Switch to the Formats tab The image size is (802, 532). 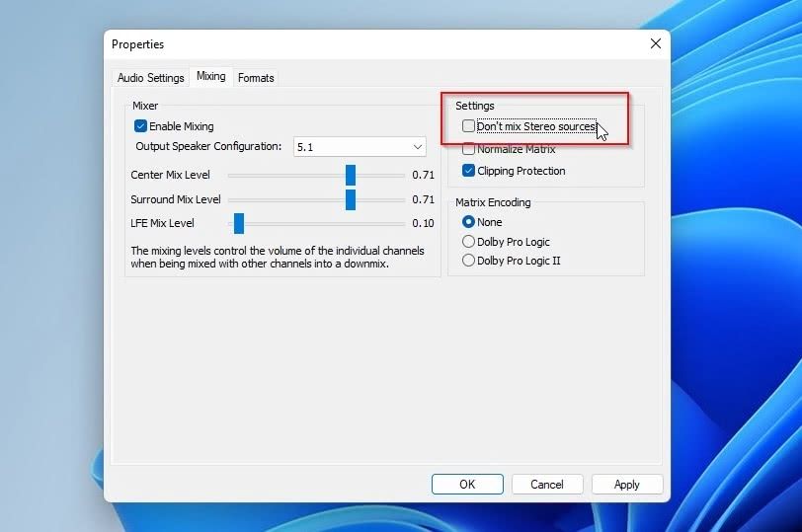click(x=256, y=78)
